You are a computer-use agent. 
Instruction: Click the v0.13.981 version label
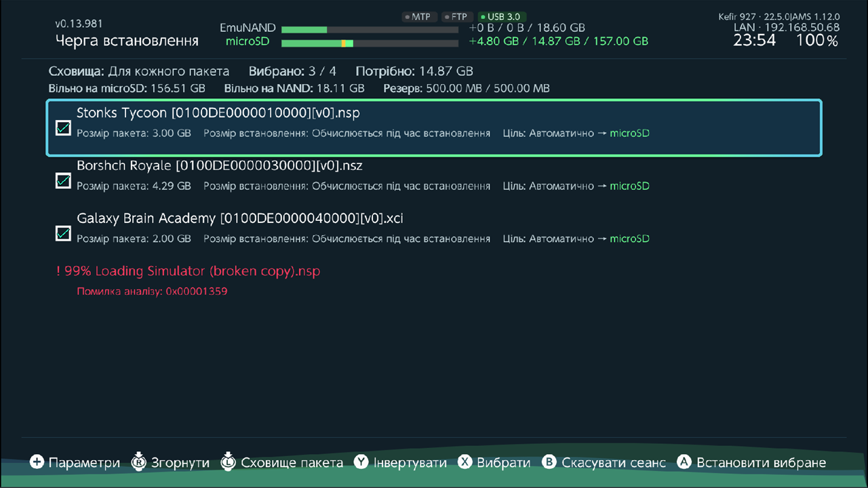pos(79,24)
